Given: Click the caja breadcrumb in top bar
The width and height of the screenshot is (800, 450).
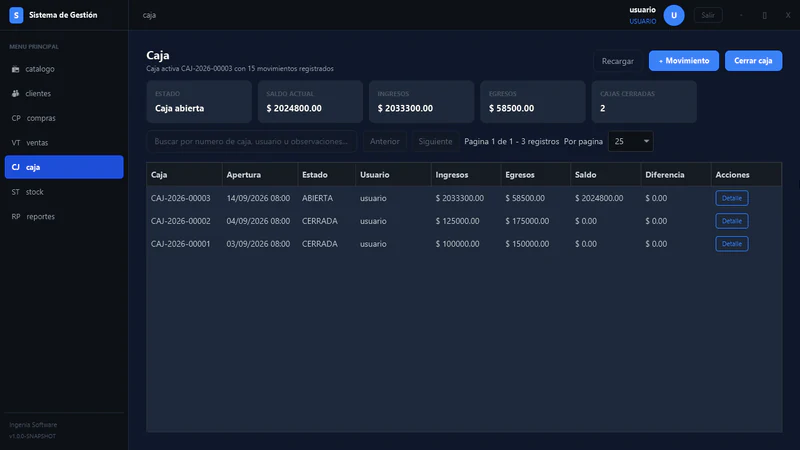Looking at the screenshot, I should [149, 15].
